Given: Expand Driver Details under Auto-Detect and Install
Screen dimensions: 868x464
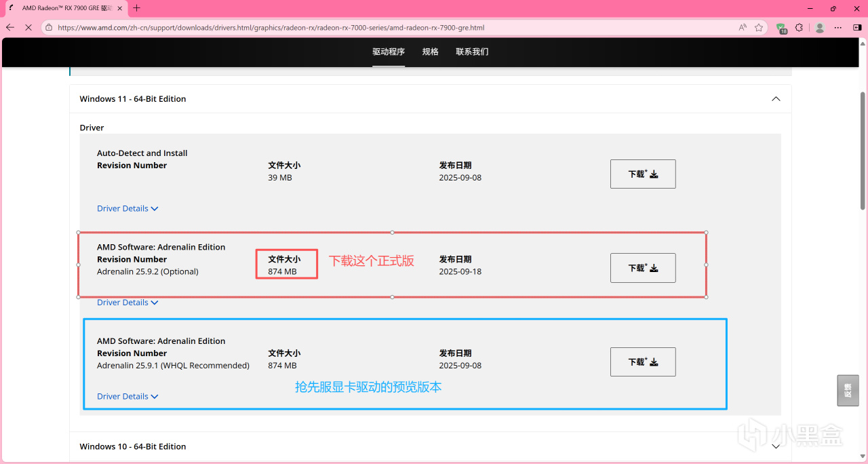Looking at the screenshot, I should [127, 208].
